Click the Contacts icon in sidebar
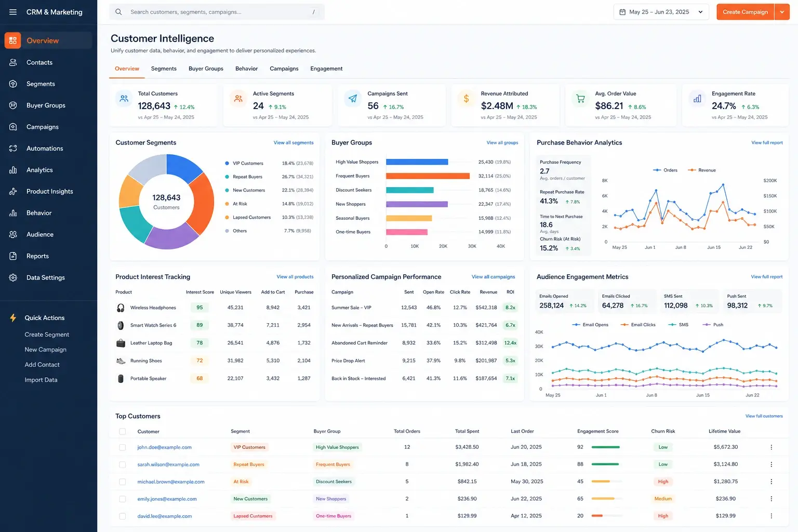This screenshot has width=798, height=532. 13,62
